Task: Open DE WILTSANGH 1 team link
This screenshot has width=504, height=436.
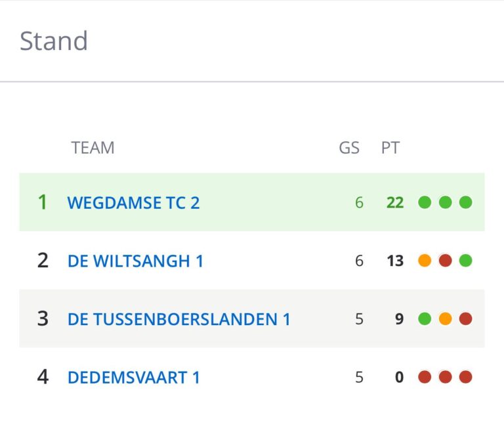Action: tap(135, 261)
